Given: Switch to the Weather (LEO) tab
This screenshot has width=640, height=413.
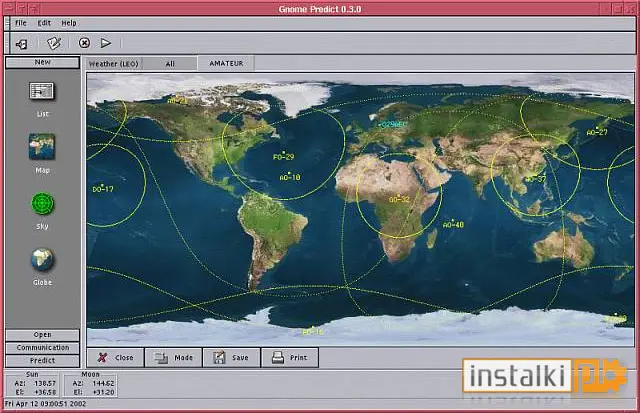Looking at the screenshot, I should (x=113, y=64).
